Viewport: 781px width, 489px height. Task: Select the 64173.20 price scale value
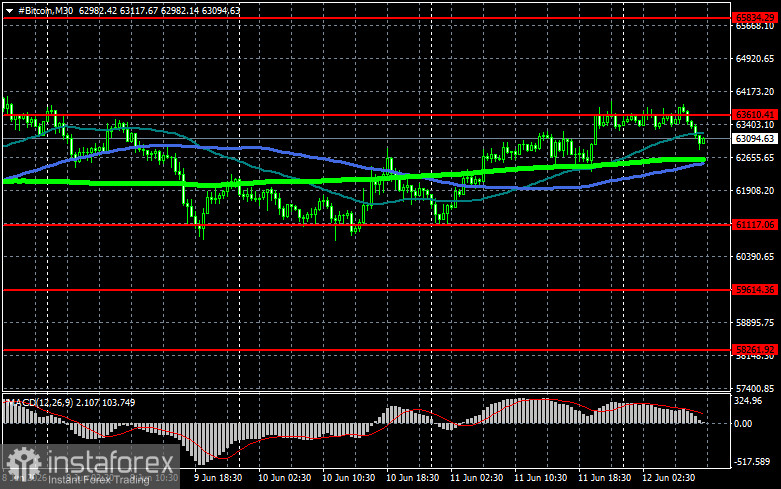755,92
